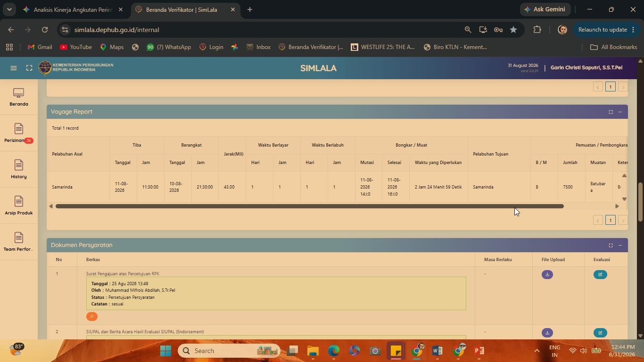The height and width of the screenshot is (362, 644).
Task: Open Arsip Produk sidebar item
Action: (19, 206)
